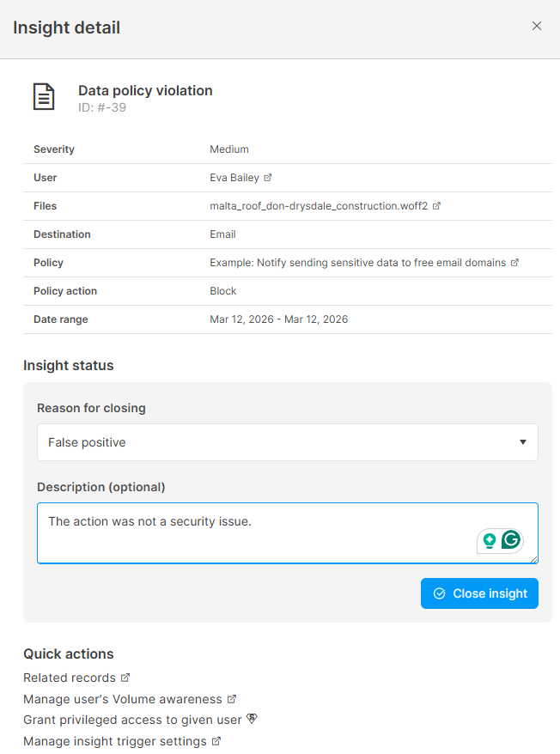Open Related records quick action
Image resolution: width=560 pixels, height=754 pixels.
[69, 678]
